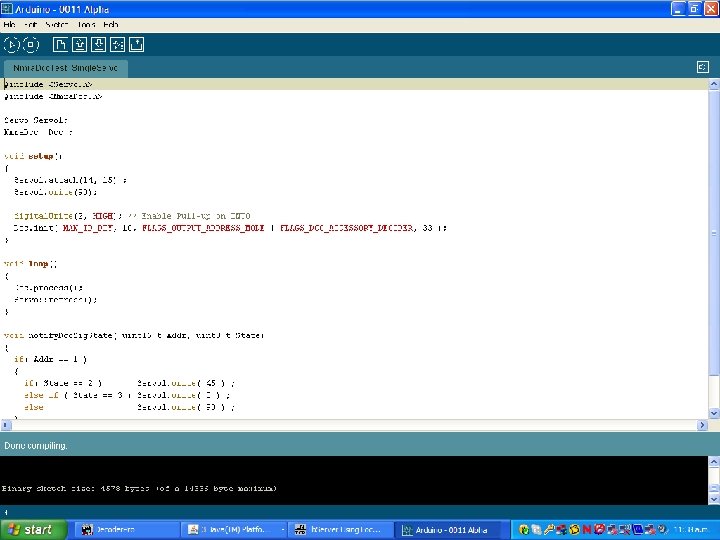Click console scrollbar up arrow
Viewport: 720px width, 540px height.
click(x=714, y=461)
